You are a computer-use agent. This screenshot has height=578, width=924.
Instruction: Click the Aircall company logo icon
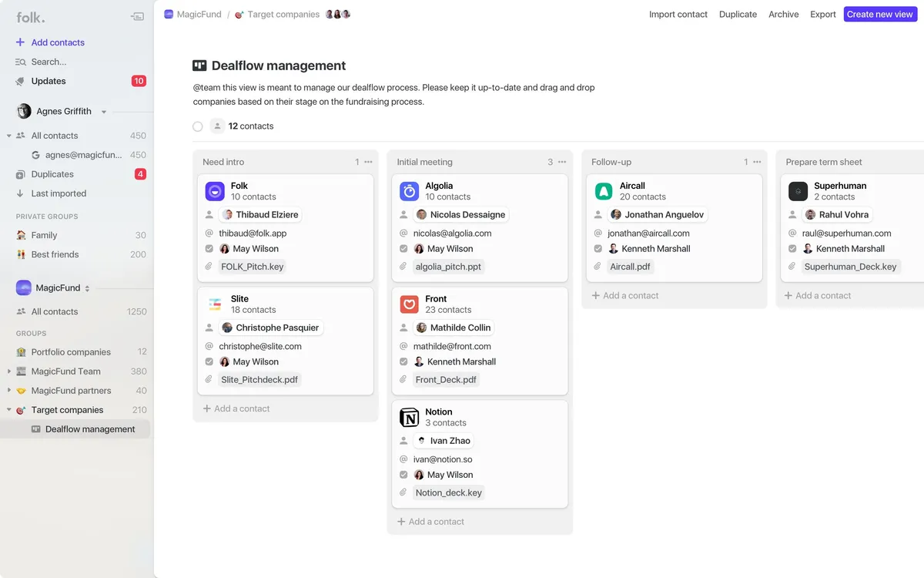(604, 191)
